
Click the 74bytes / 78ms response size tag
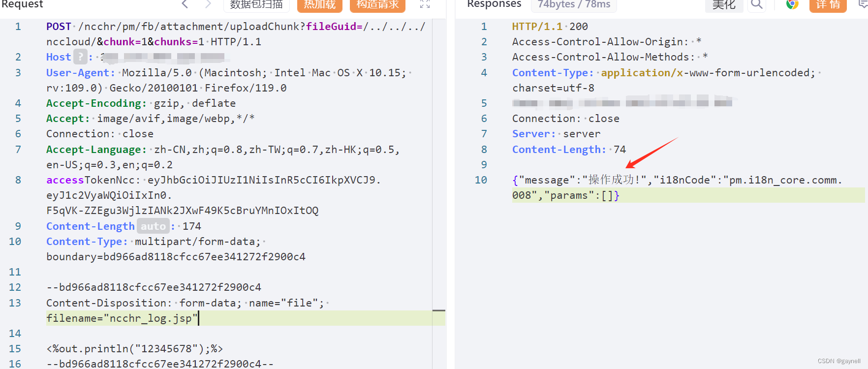(574, 4)
